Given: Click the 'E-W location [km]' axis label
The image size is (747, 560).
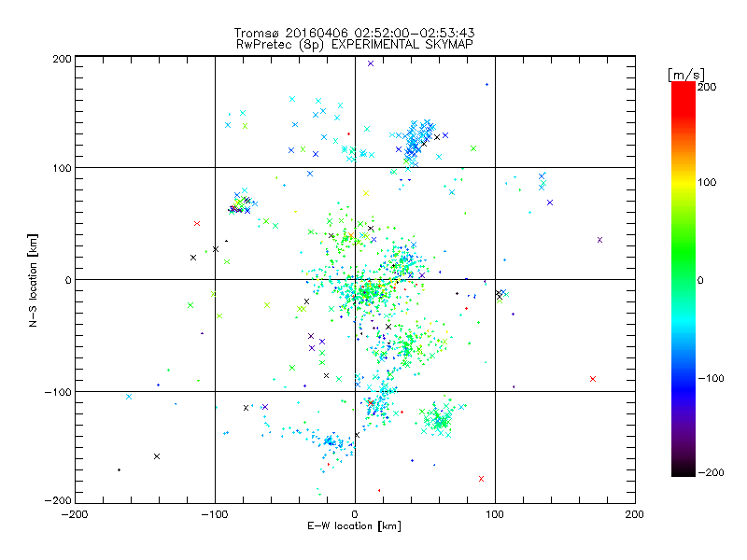Looking at the screenshot, I should 354,526.
